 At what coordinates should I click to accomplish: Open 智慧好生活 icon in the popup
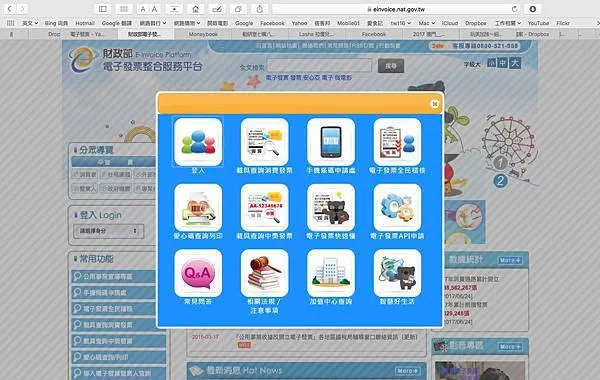397,273
